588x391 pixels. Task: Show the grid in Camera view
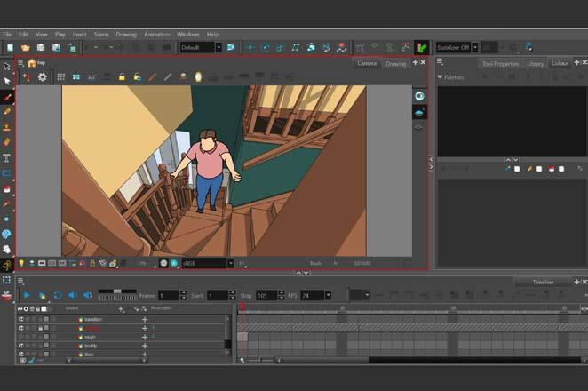61,77
